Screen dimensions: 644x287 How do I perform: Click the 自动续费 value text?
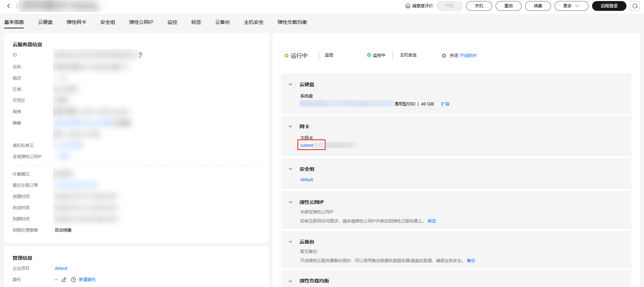[63, 230]
